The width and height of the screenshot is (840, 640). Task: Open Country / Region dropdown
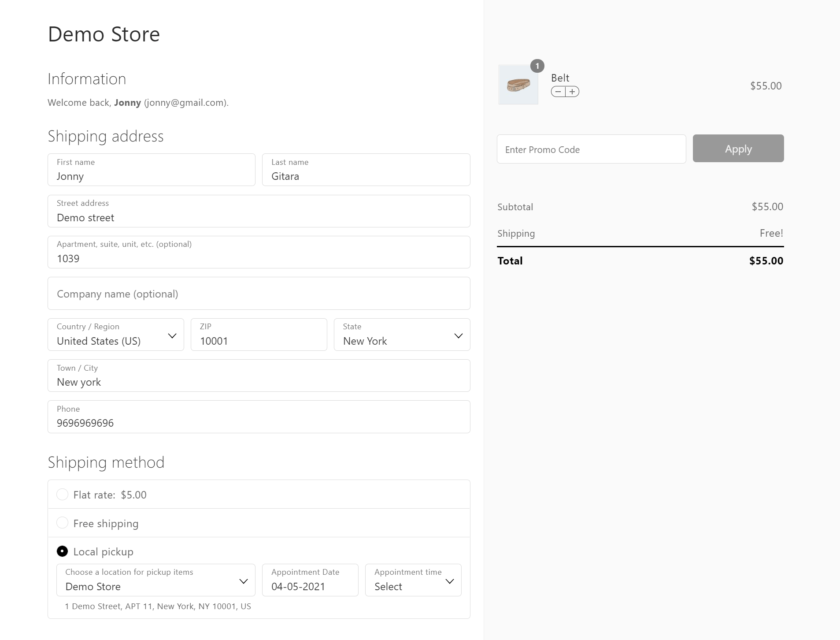click(x=115, y=335)
